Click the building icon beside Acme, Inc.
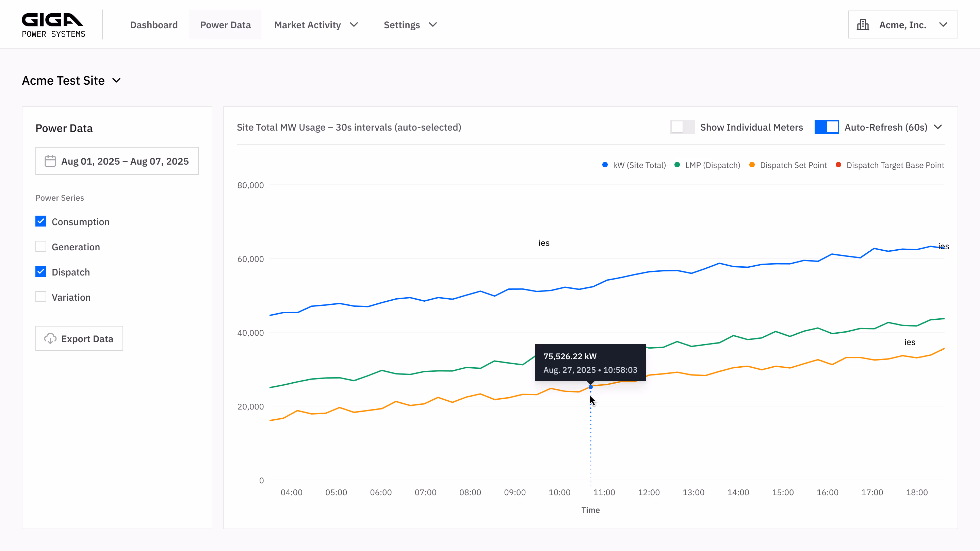980x551 pixels. tap(863, 25)
